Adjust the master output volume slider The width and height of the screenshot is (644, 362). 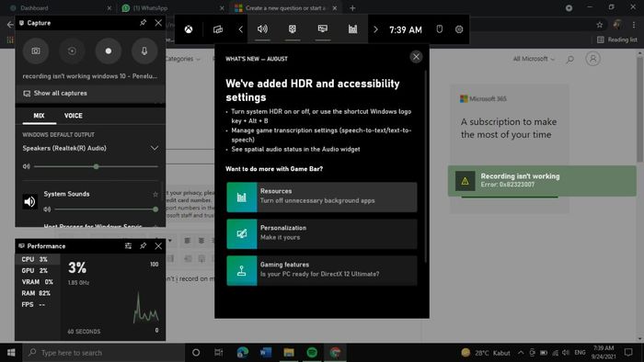96,166
